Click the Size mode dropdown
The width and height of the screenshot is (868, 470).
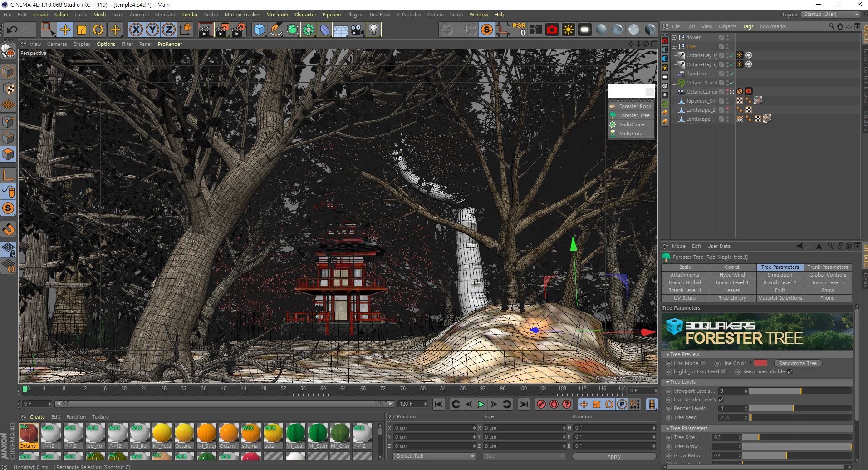523,456
